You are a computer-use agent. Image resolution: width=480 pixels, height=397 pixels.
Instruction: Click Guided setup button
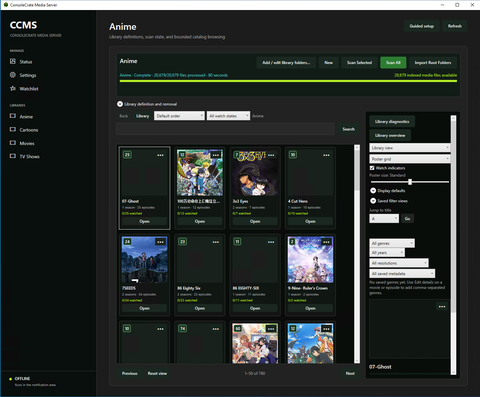422,26
